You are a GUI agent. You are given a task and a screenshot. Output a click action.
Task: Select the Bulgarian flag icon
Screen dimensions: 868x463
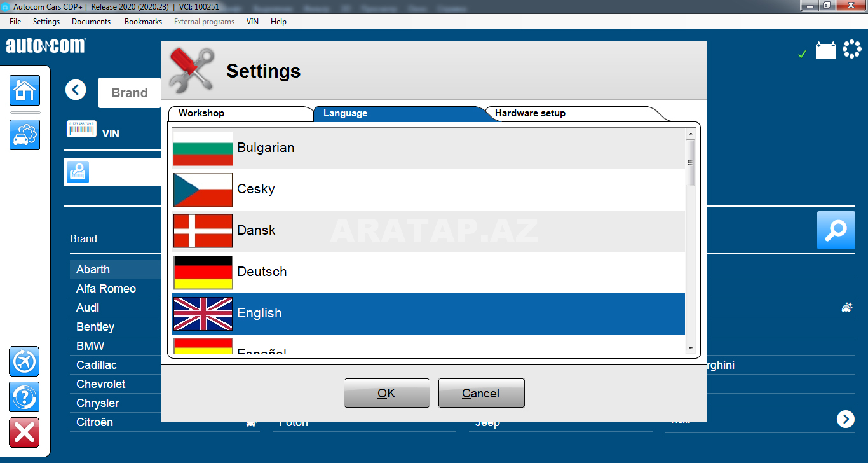point(203,148)
